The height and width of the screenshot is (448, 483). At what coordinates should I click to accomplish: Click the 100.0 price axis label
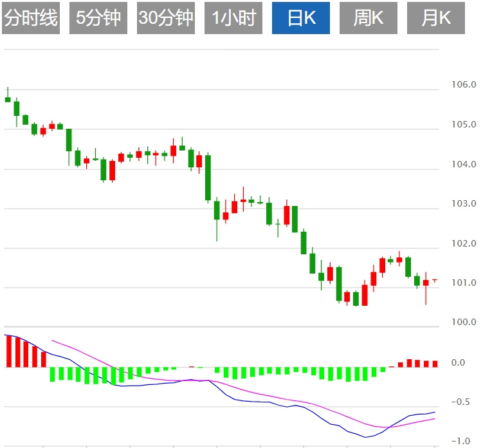tap(464, 322)
